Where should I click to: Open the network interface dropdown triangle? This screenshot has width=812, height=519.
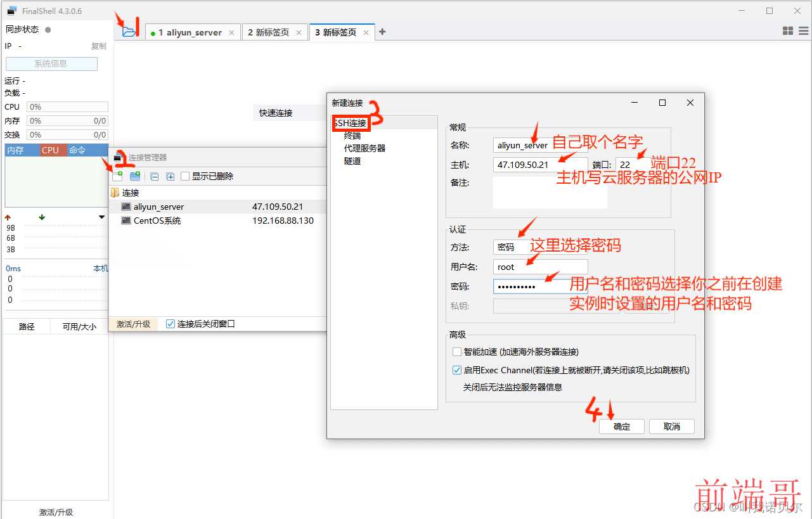pyautogui.click(x=102, y=217)
